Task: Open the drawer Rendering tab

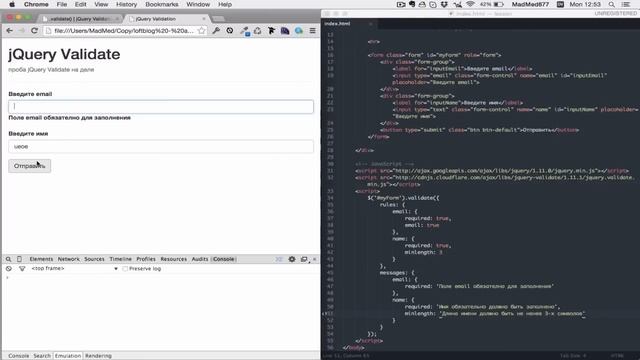Action: click(x=98, y=356)
